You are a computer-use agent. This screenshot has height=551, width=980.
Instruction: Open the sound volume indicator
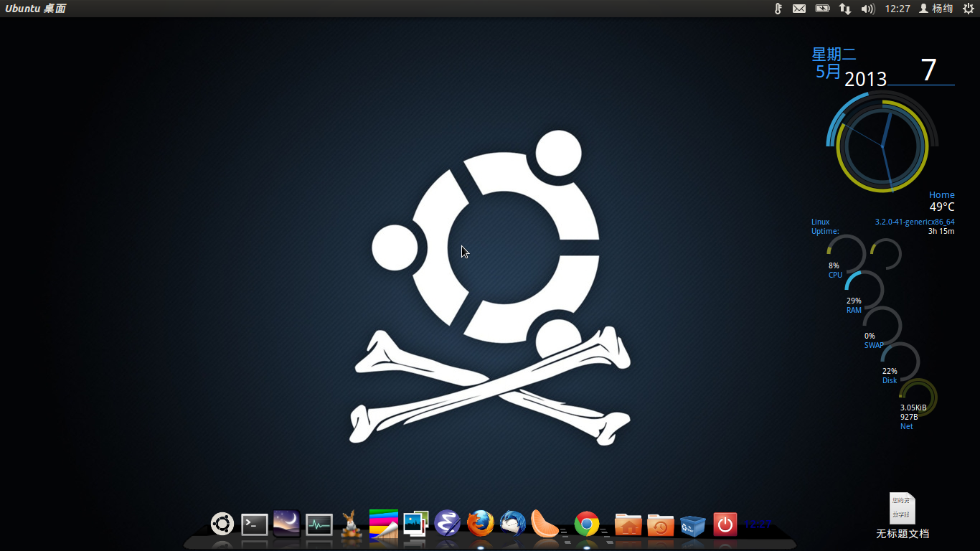[868, 9]
